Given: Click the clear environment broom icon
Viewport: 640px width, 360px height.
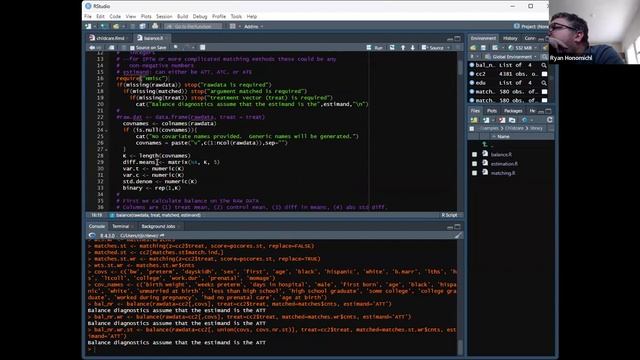Looking at the screenshot, I should click(545, 48).
